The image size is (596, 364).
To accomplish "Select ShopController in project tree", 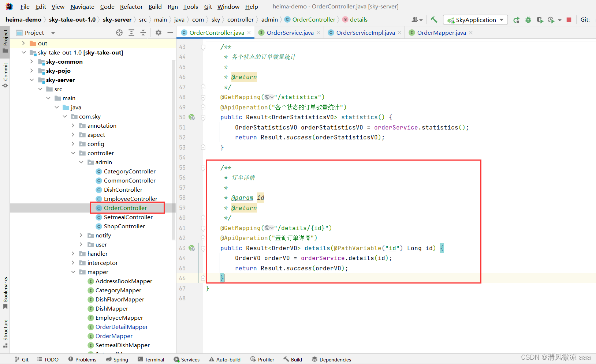I will 124,226.
